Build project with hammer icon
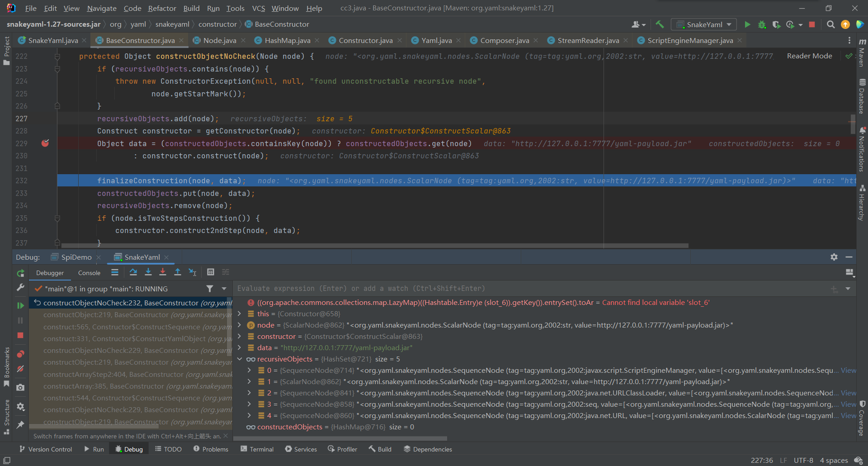 point(660,24)
